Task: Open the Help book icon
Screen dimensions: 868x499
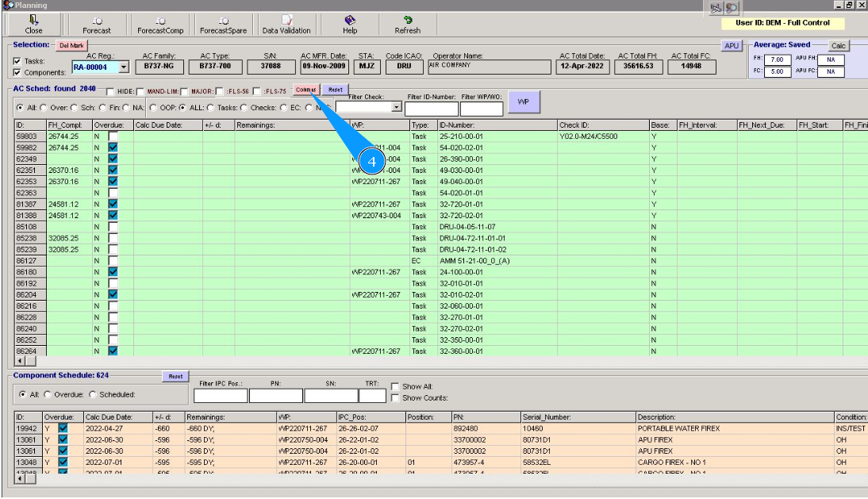Action: pos(350,21)
